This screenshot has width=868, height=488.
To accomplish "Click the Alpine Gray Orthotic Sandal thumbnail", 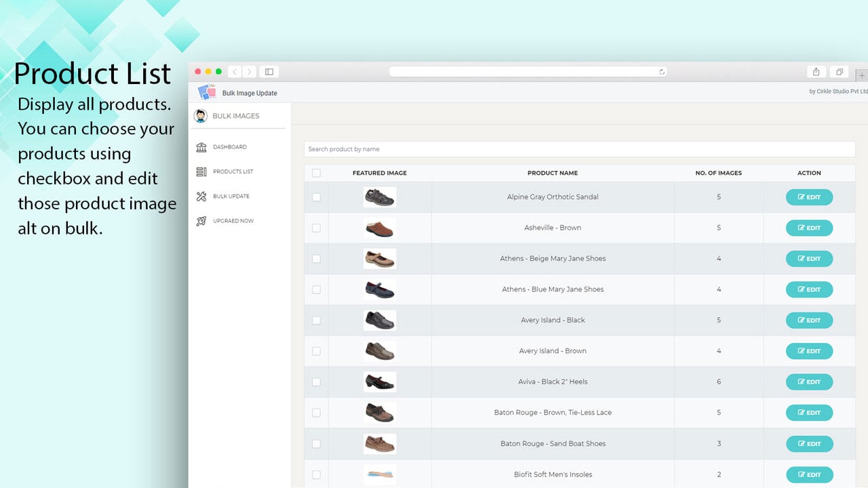I will click(380, 197).
